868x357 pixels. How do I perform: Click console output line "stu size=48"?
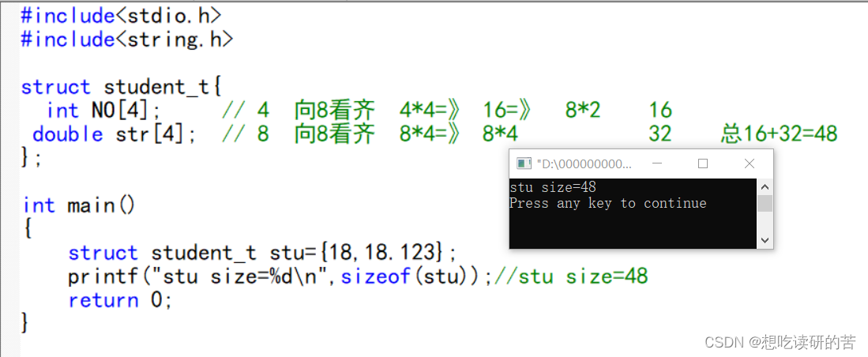coord(552,188)
